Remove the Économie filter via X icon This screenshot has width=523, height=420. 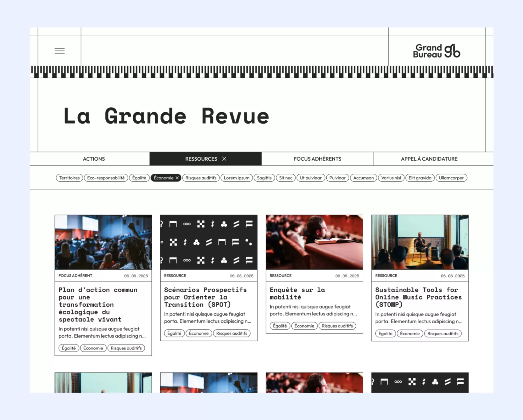pyautogui.click(x=177, y=178)
